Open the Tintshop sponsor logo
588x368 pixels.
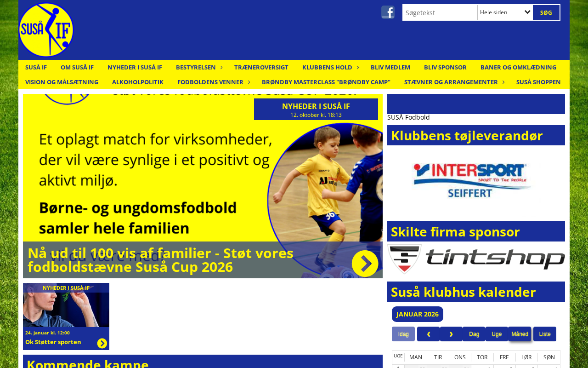pos(476,259)
